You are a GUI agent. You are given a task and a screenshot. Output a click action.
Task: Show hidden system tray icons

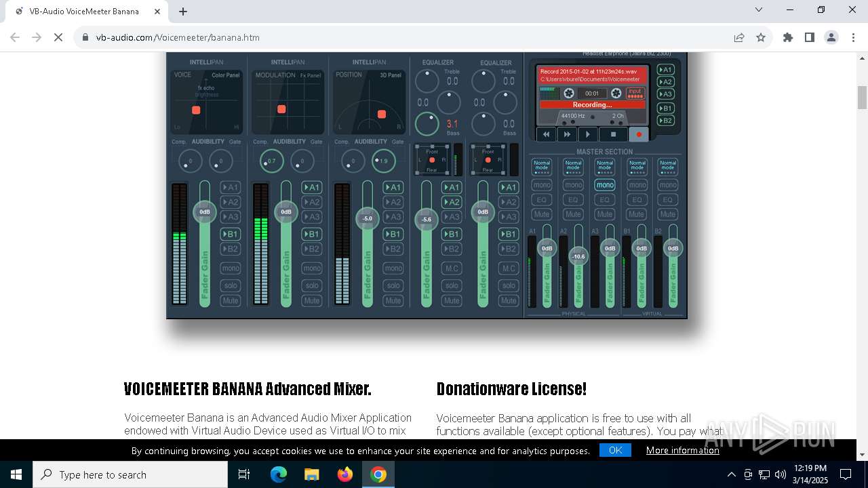pyautogui.click(x=731, y=474)
